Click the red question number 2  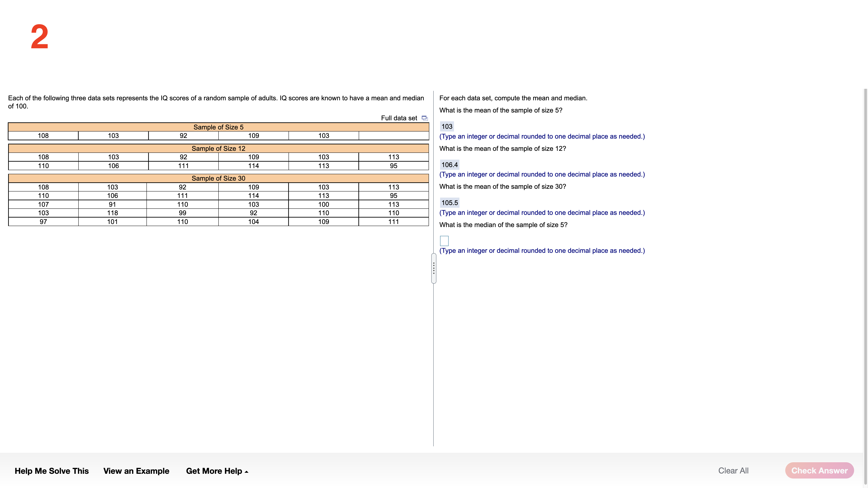point(40,37)
